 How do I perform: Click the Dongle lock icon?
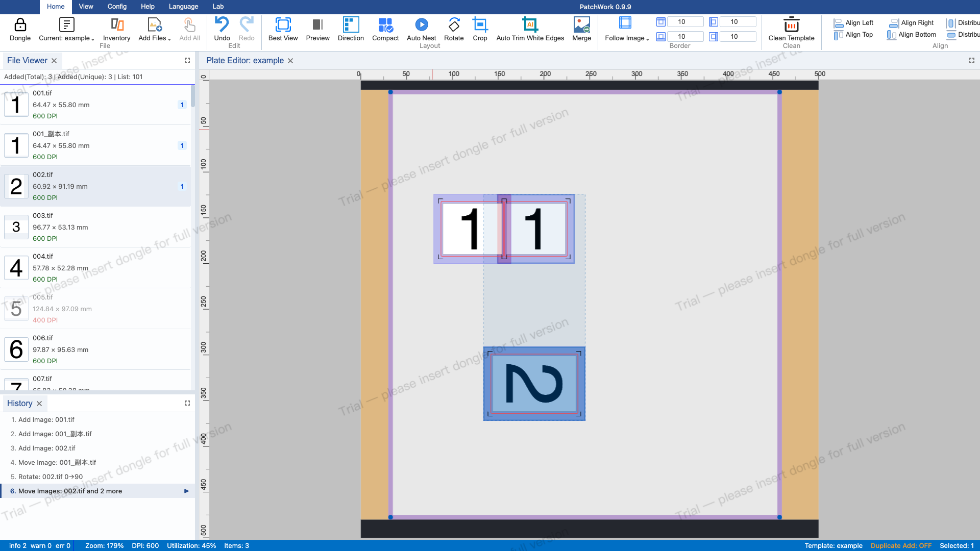[x=20, y=24]
